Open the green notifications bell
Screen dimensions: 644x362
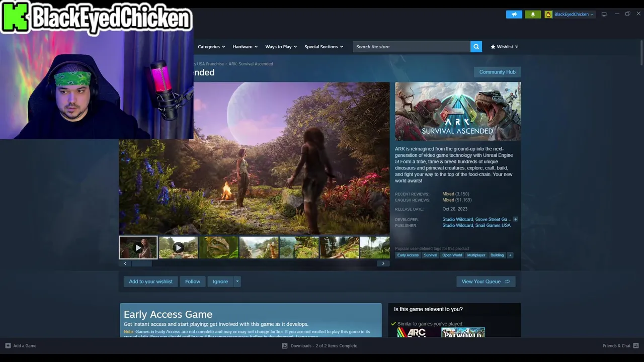click(533, 14)
